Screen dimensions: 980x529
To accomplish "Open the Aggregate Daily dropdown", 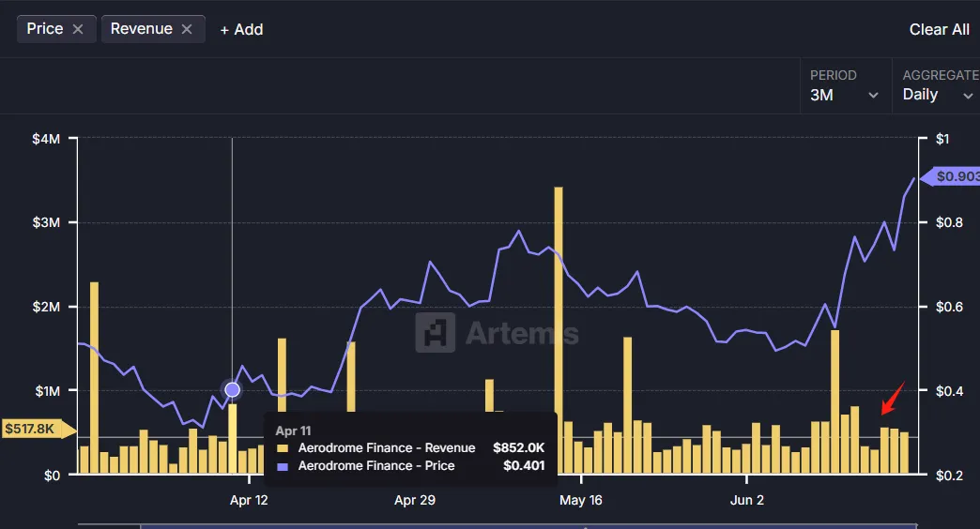I will (938, 85).
